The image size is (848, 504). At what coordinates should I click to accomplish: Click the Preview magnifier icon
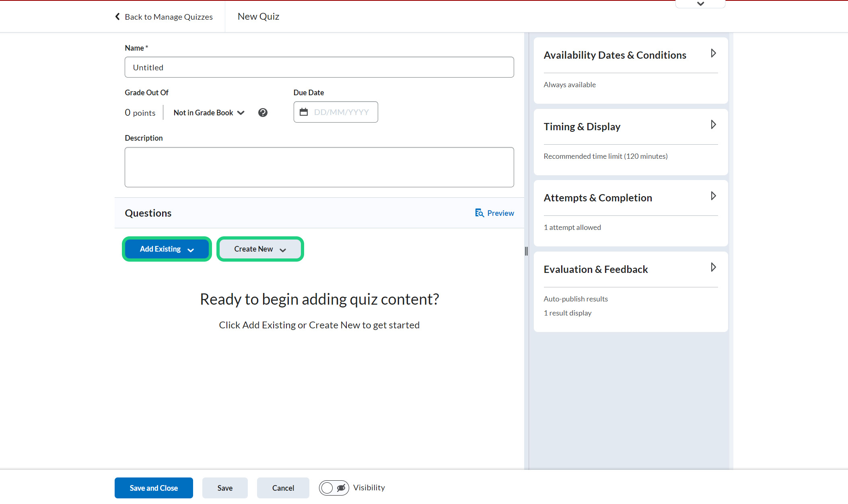tap(479, 213)
